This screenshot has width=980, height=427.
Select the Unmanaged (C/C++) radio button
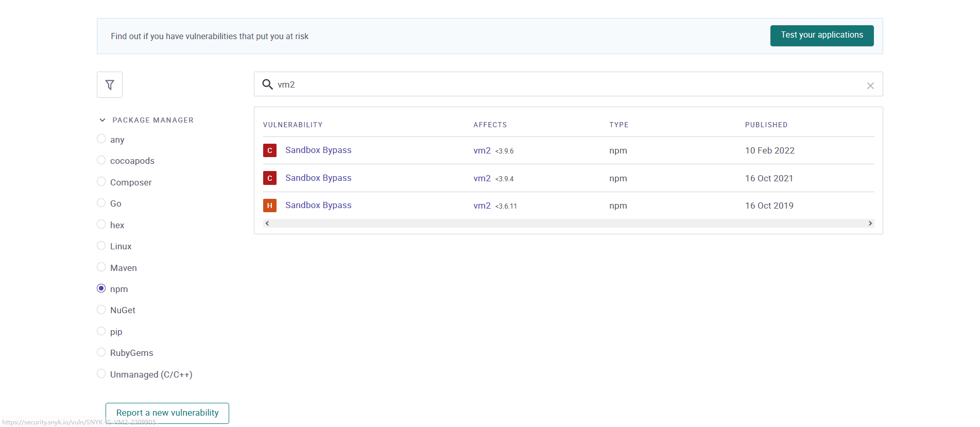[101, 374]
